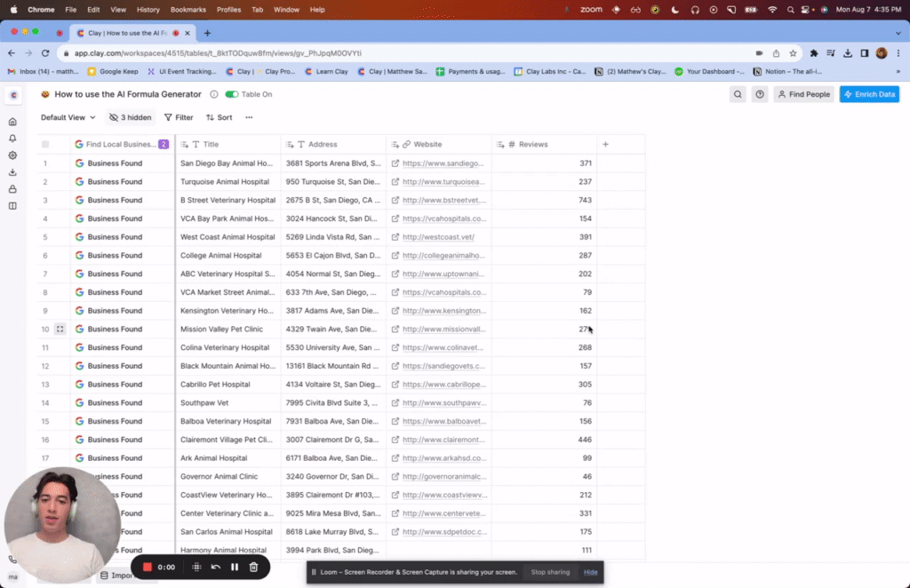Open the Home icon in left sidebar
This screenshot has height=588, width=910.
tap(12, 122)
